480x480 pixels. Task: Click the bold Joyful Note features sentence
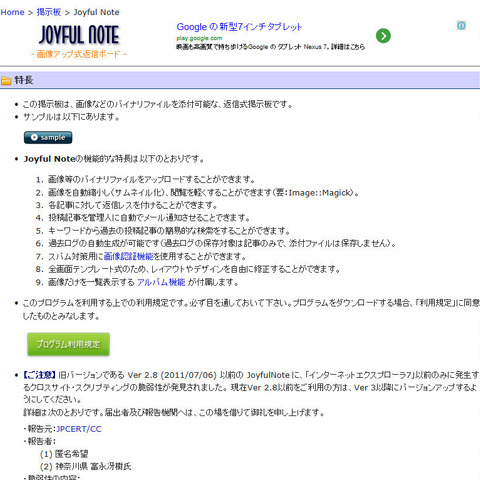(114, 159)
